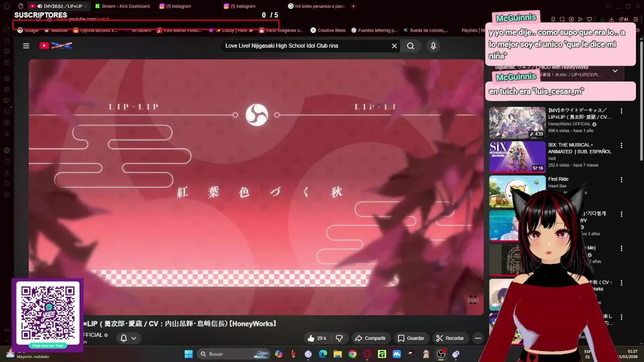Open the SIX: THE MUSICAL video thumbnail
The width and height of the screenshot is (644, 362).
(517, 157)
